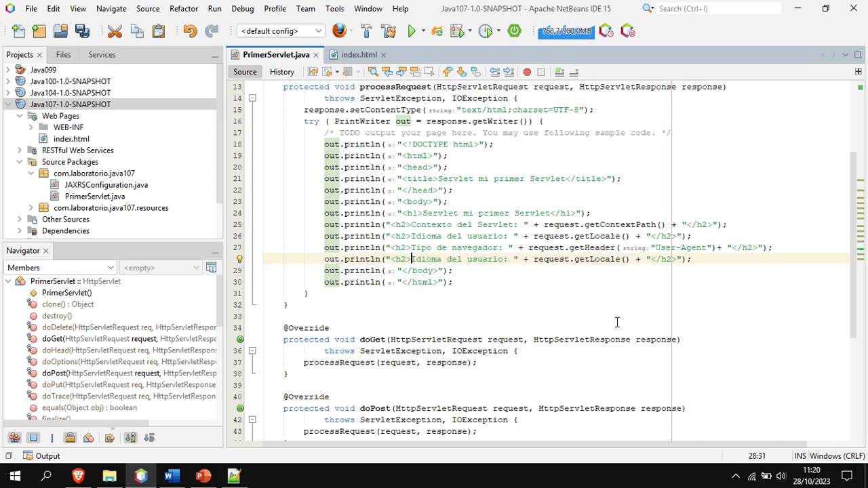This screenshot has height=488, width=868.
Task: Build the project with the hammer icon
Action: tap(366, 31)
